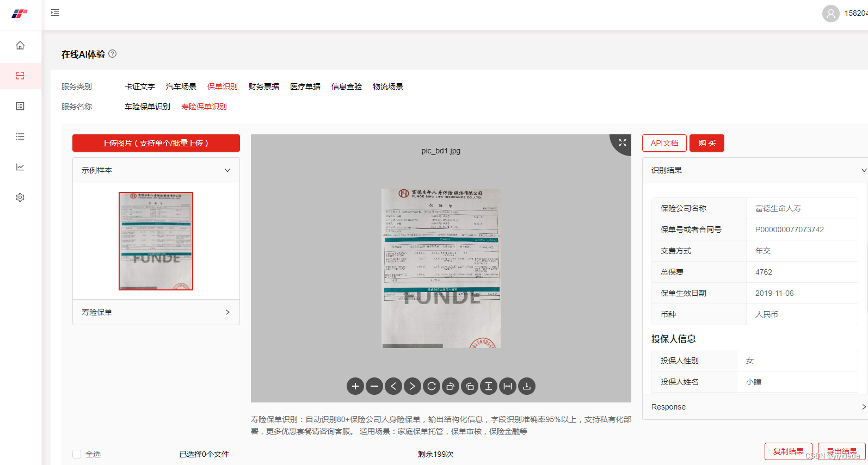Screen dimensions: 868x465
Task: Select the sample insurance policy thumbnail
Action: pos(156,241)
